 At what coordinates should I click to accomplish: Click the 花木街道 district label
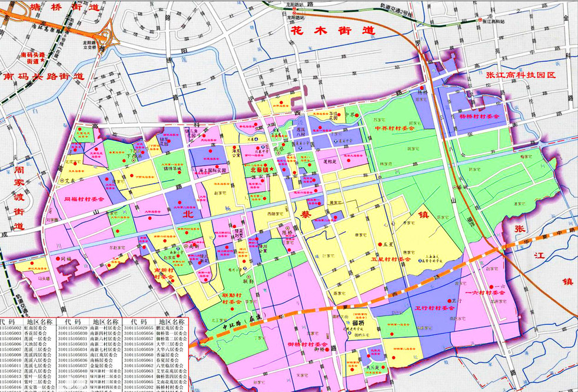(333, 31)
